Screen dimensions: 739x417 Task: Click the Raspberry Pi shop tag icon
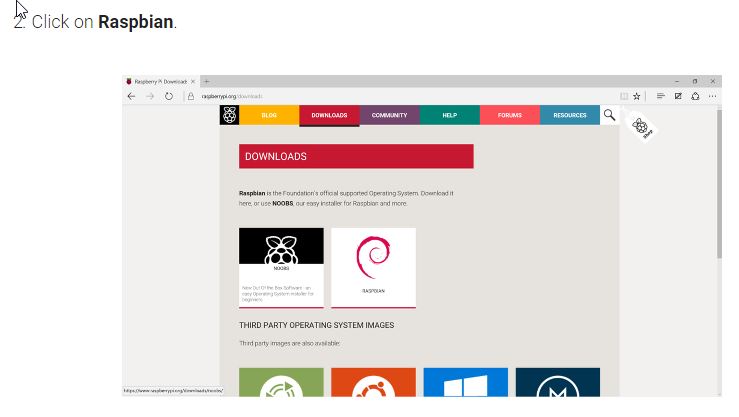point(641,126)
